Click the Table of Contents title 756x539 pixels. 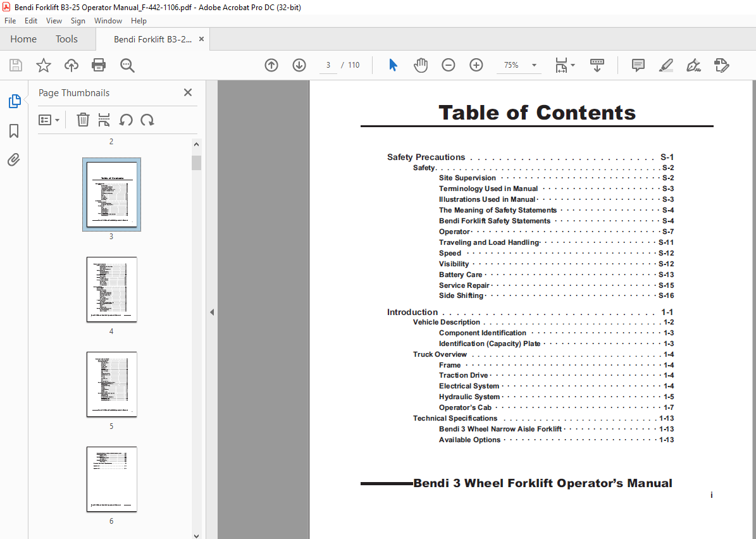[537, 113]
